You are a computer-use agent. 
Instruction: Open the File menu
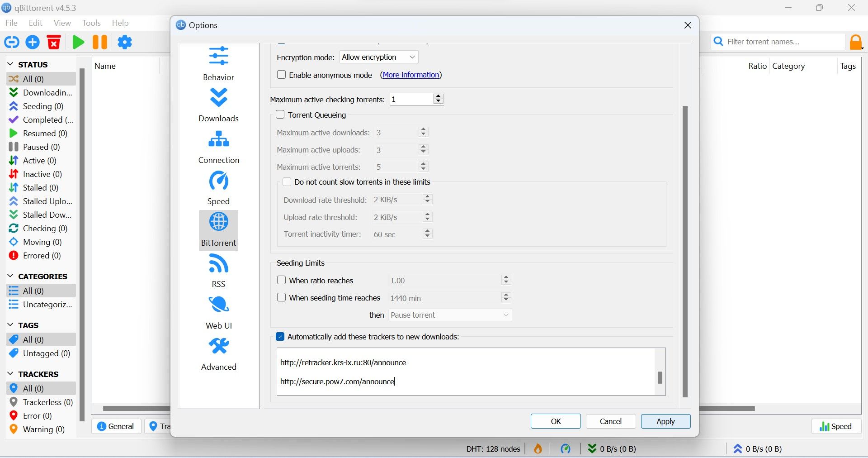point(11,23)
